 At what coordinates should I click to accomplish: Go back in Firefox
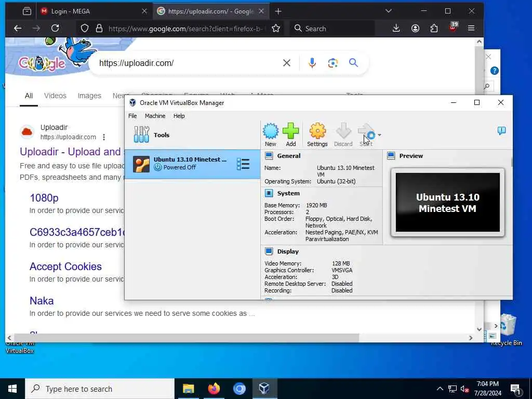pyautogui.click(x=18, y=29)
